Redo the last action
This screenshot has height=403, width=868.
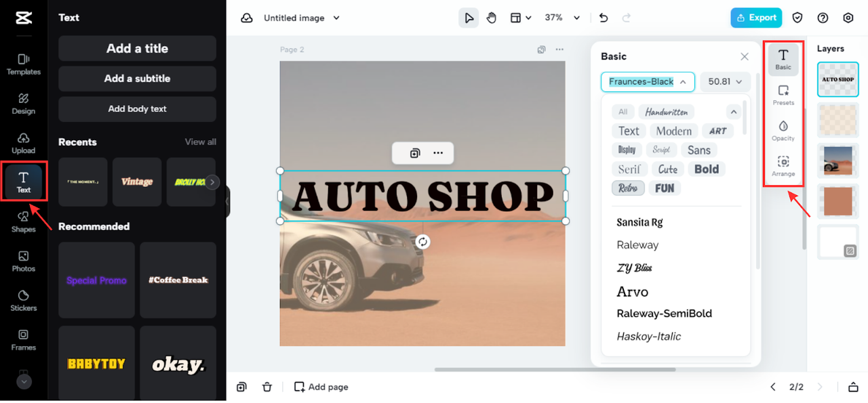click(x=627, y=18)
